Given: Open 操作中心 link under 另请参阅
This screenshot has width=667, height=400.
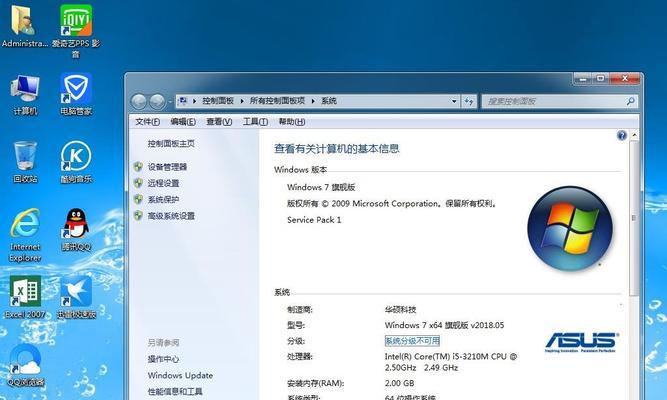Looking at the screenshot, I should tap(163, 359).
